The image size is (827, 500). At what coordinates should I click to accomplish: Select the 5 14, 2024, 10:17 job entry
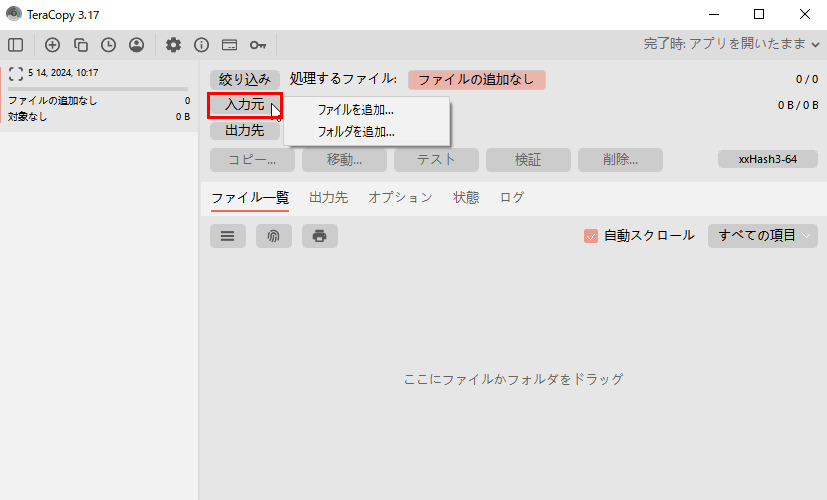99,95
